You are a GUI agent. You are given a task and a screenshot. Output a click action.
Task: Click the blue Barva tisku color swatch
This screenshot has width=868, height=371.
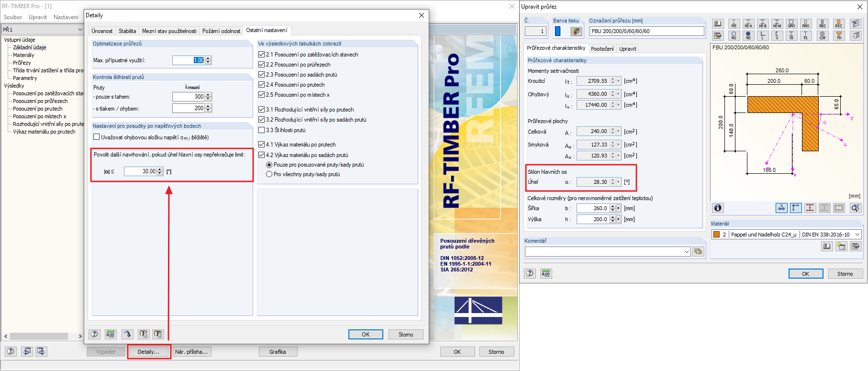coord(557,31)
